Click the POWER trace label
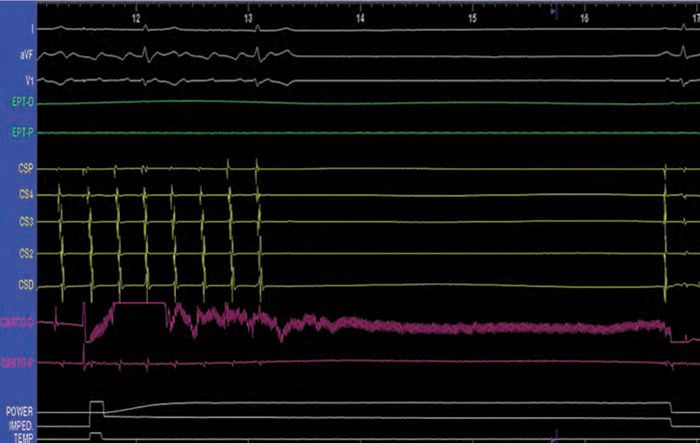Screen dimensions: 700x443 coord(19,411)
